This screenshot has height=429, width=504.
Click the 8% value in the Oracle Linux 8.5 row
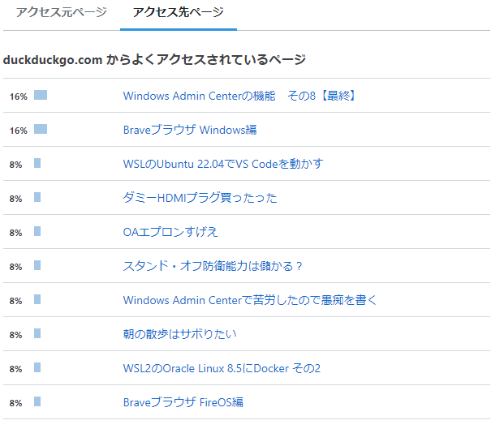(15, 369)
